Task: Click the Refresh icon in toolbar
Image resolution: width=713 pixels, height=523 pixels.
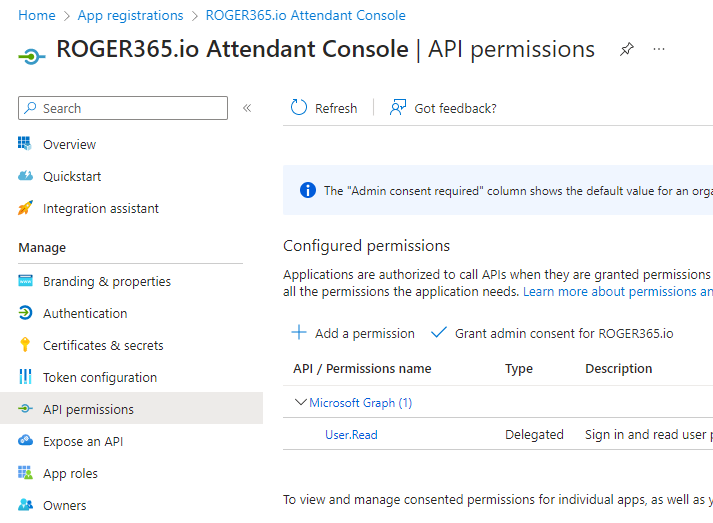Action: [299, 108]
